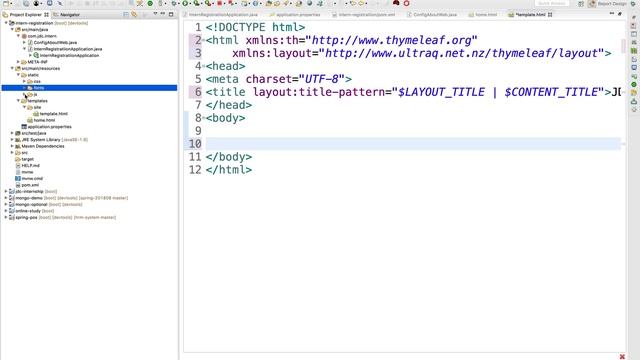
Task: Open the Project Explorer view menu arrow
Action: (x=155, y=14)
